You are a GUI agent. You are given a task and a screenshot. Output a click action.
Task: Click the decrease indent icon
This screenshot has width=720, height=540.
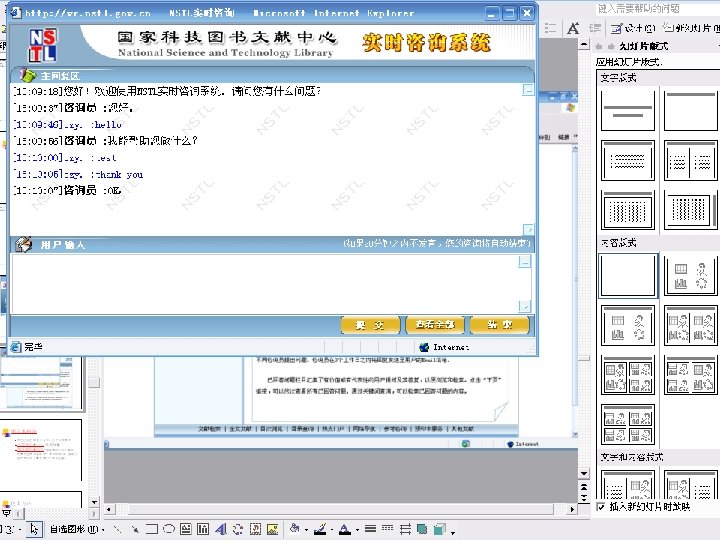pos(596,28)
